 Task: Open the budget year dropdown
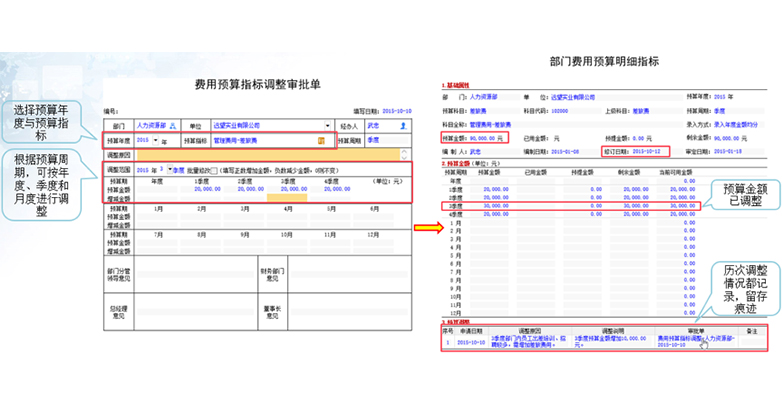tap(153, 141)
